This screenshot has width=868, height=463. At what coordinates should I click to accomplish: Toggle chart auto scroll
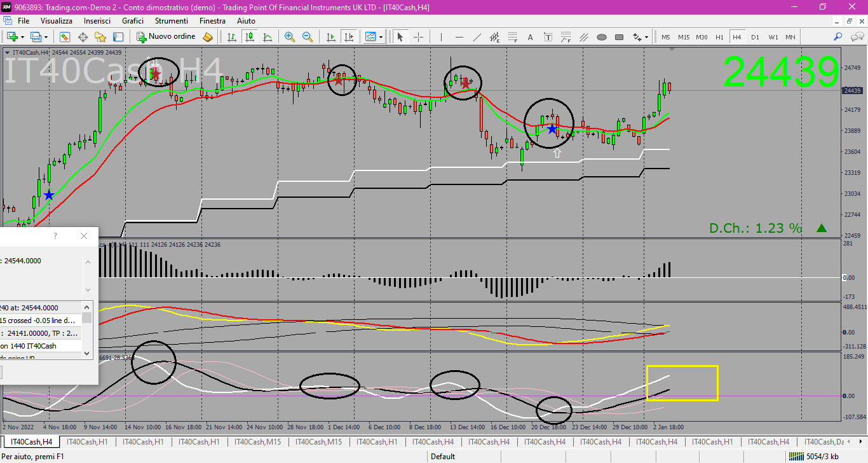pos(330,37)
